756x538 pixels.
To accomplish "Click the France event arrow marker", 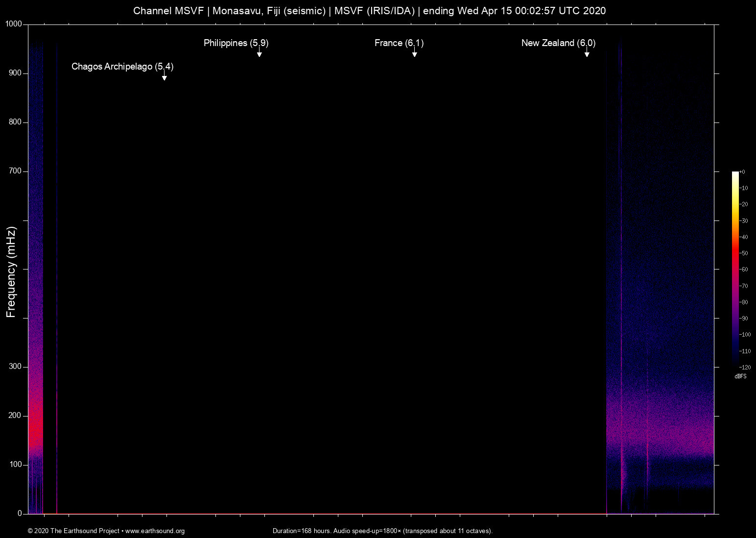I will click(x=414, y=53).
